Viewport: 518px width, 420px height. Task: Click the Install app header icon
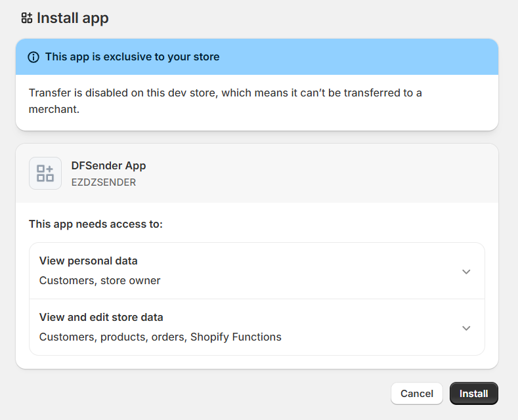coord(27,18)
